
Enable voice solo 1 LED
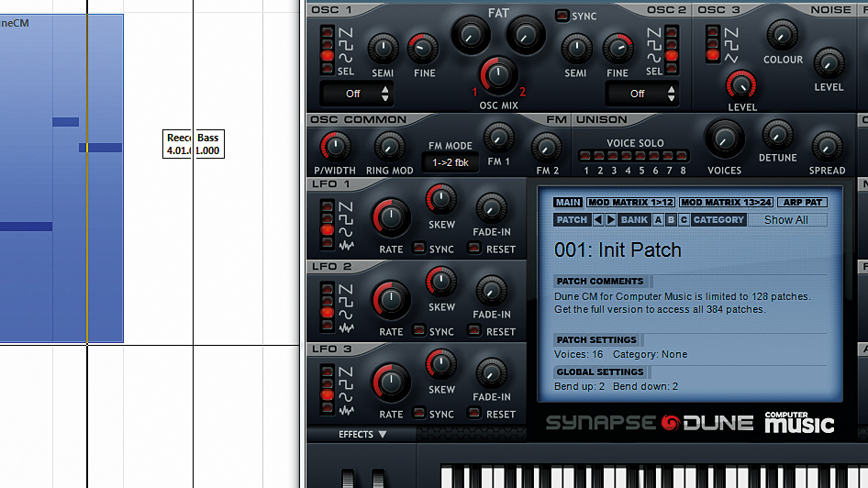(x=585, y=156)
